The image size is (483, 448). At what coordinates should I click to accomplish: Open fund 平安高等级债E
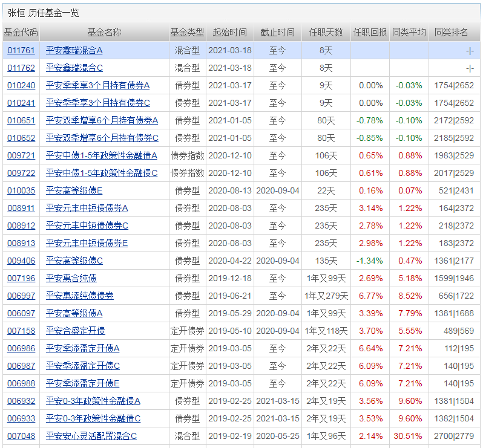pos(74,191)
